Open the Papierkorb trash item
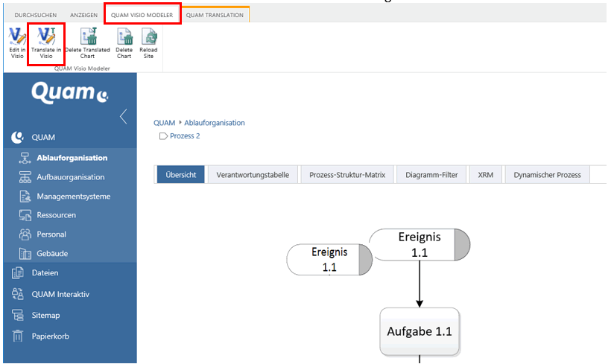The image size is (611, 364). click(x=51, y=336)
